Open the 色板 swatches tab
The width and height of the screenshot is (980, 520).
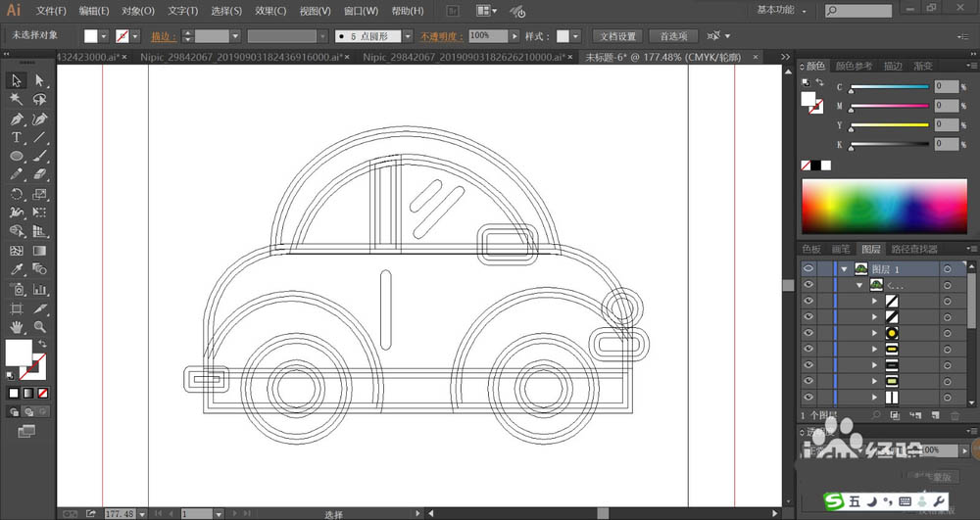click(x=811, y=249)
